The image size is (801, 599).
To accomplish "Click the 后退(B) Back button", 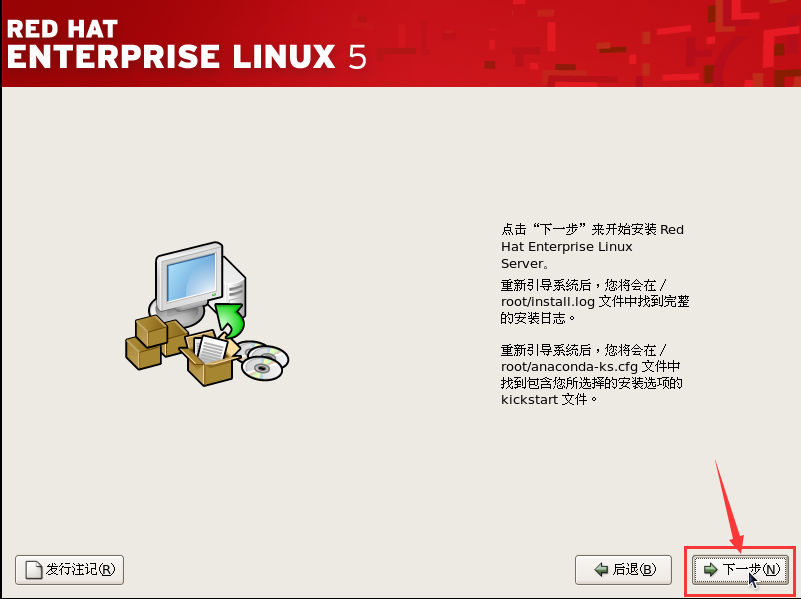I will 623,569.
